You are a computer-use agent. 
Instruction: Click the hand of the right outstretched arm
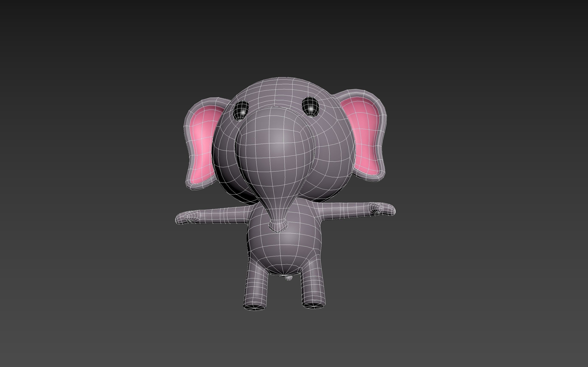[x=382, y=209]
